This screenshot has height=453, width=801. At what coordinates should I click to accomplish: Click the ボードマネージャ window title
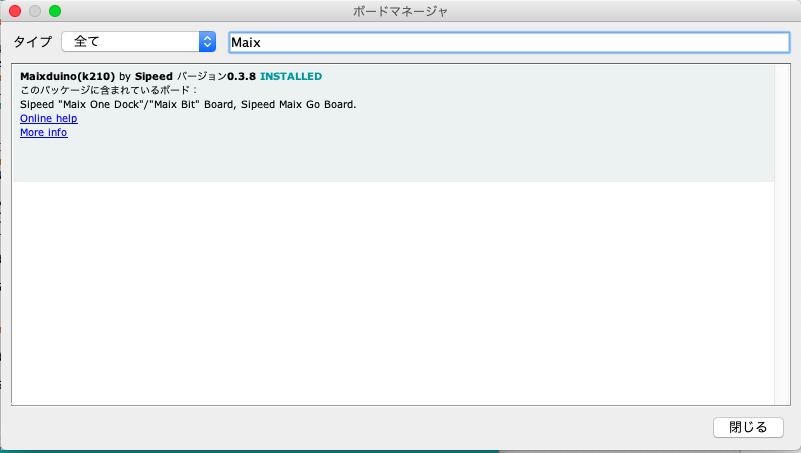pyautogui.click(x=400, y=11)
